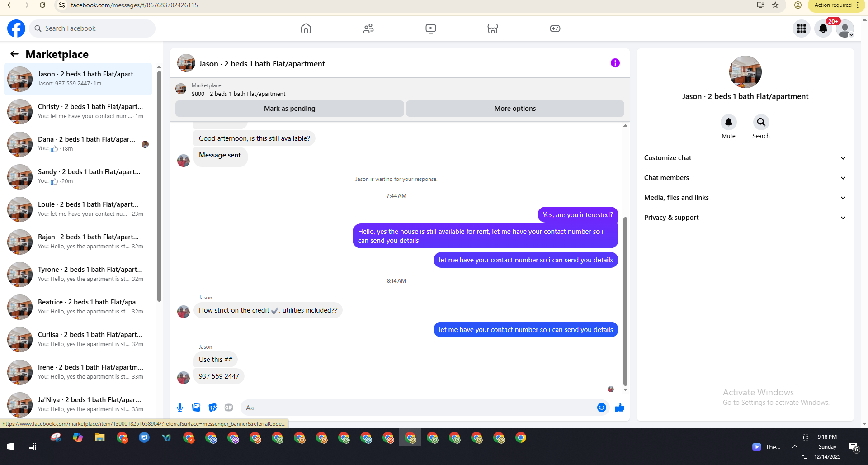868x465 pixels.
Task: Click 'Yes, are you interested?' message
Action: tap(578, 215)
